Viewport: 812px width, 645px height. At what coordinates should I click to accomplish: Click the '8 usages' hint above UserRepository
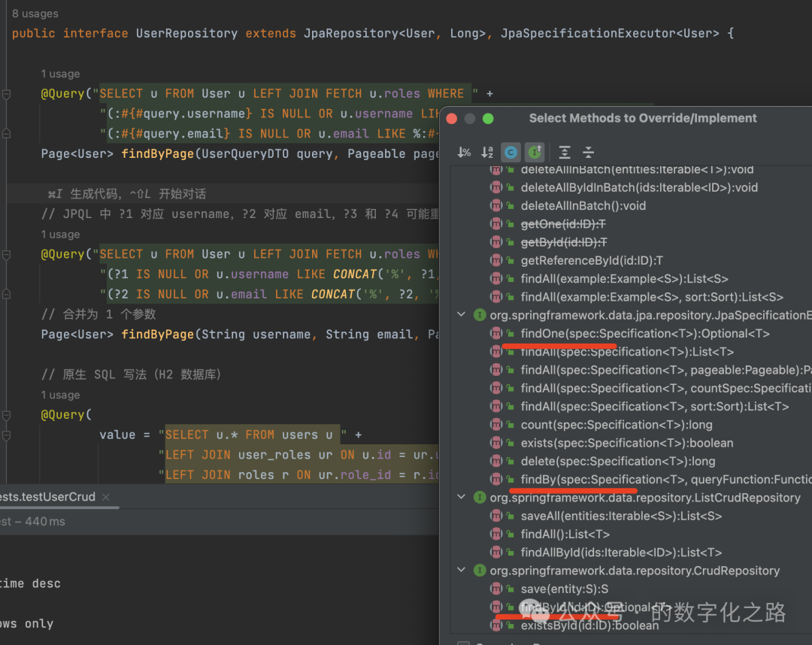[35, 14]
